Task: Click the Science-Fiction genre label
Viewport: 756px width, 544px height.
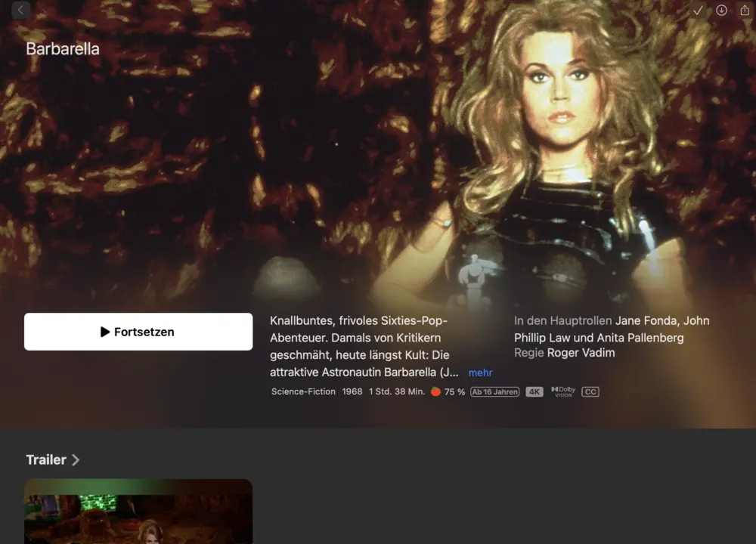Action: point(303,391)
